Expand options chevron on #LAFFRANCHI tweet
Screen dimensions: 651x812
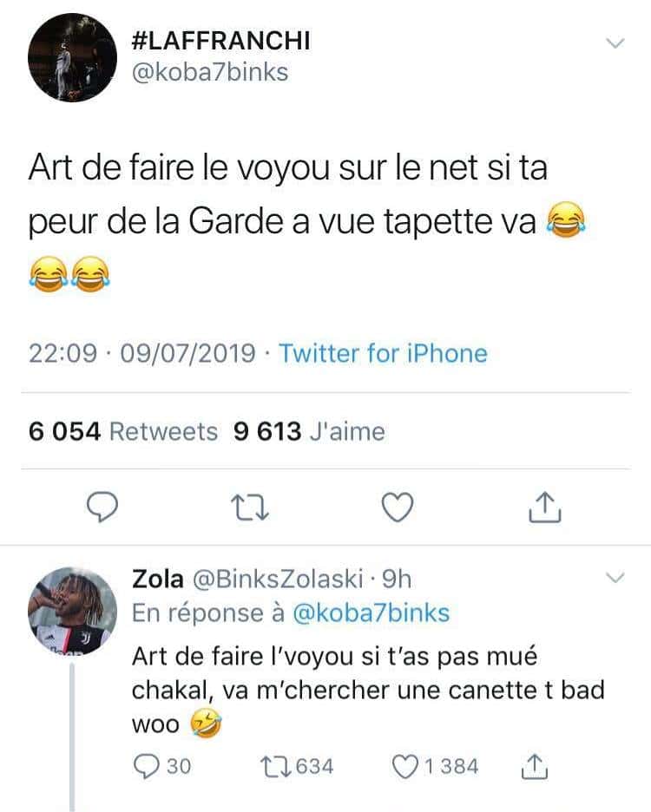click(x=615, y=43)
